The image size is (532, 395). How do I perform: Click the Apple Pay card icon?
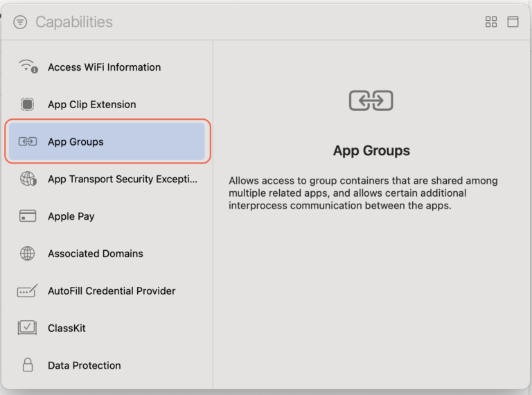tap(28, 216)
